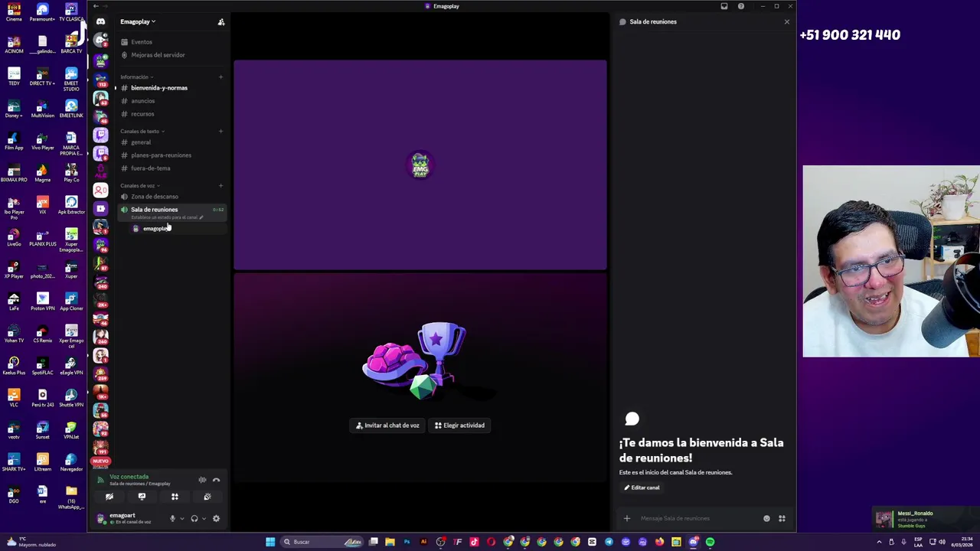Open Disney+ desktop shortcut
The image size is (980, 551).
(x=14, y=109)
